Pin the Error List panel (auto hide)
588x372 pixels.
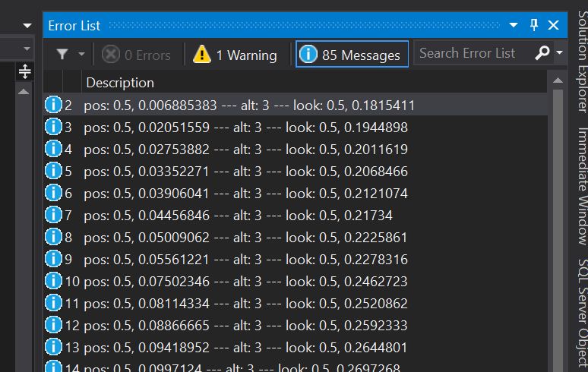tap(534, 25)
